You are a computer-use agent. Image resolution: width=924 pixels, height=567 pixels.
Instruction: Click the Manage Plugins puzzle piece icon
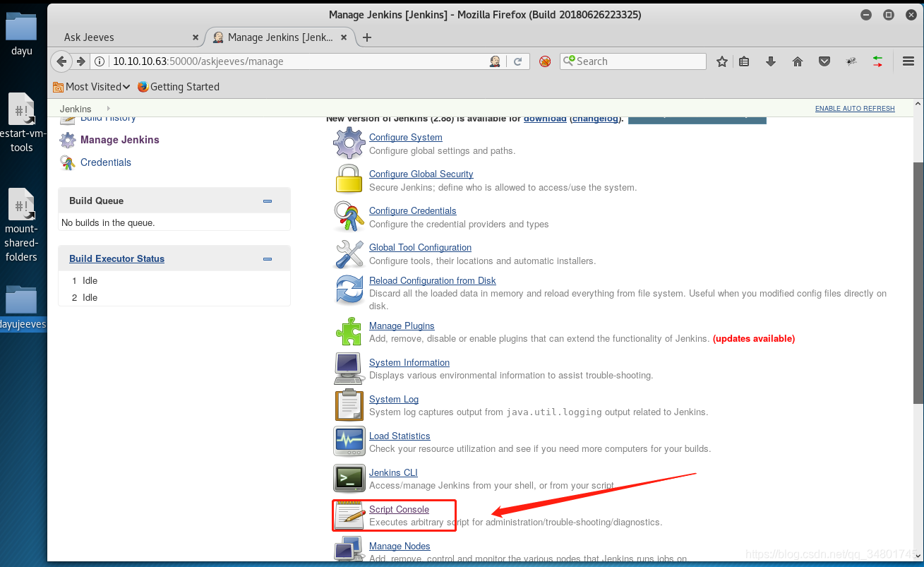click(349, 330)
